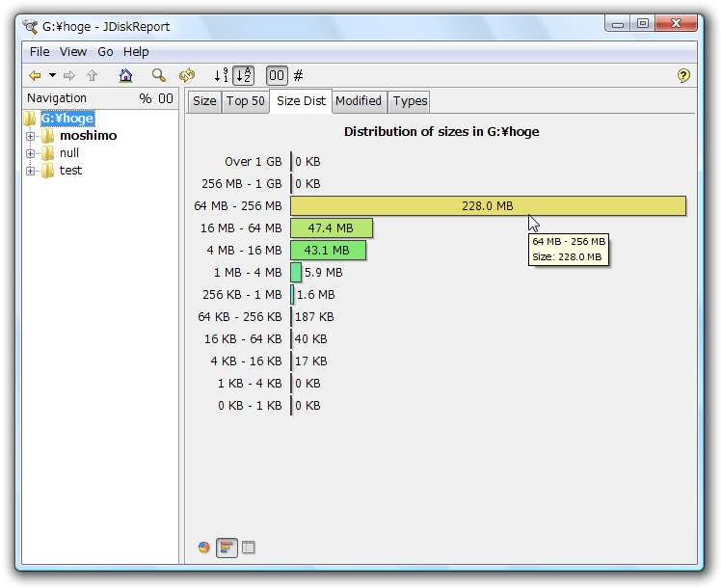Toggle file size display with 00 button
Screen dimensions: 721x588
click(277, 75)
